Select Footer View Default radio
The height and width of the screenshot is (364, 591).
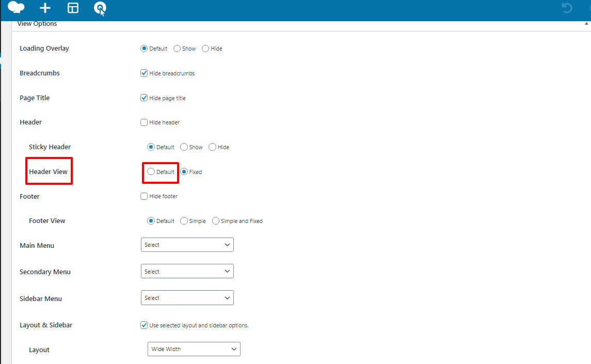pyautogui.click(x=151, y=221)
